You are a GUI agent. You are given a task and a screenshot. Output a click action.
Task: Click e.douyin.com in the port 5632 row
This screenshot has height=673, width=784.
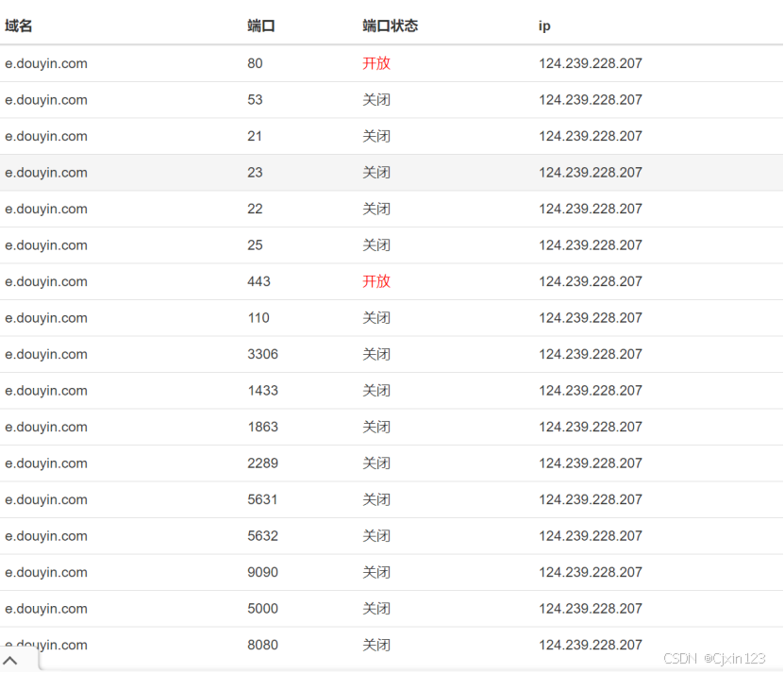coord(46,536)
